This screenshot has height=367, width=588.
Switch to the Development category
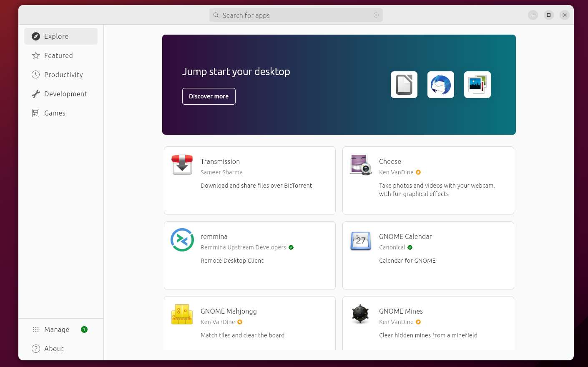click(x=61, y=94)
